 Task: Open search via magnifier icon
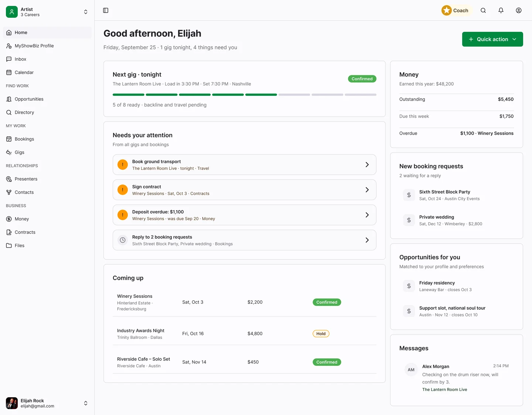pyautogui.click(x=483, y=10)
